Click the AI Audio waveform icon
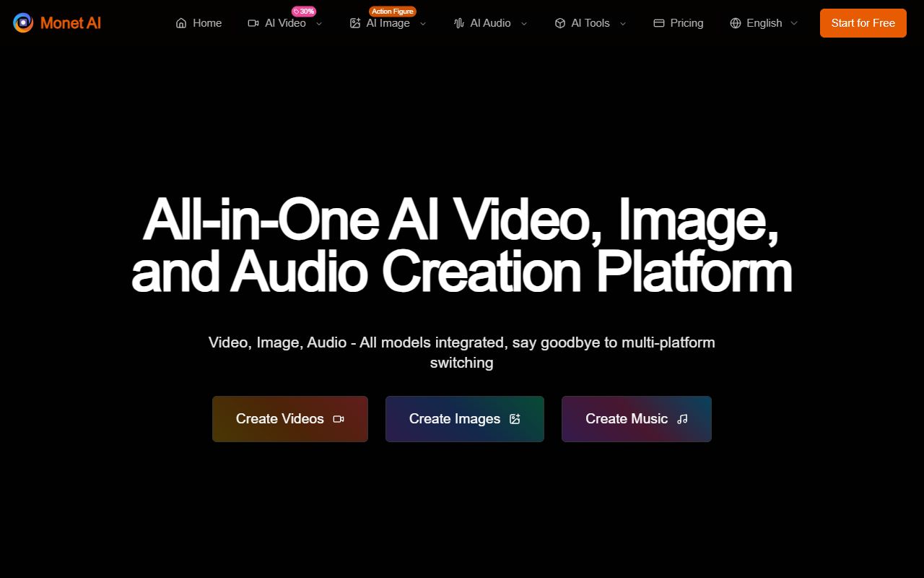Image resolution: width=924 pixels, height=578 pixels. pyautogui.click(x=459, y=23)
